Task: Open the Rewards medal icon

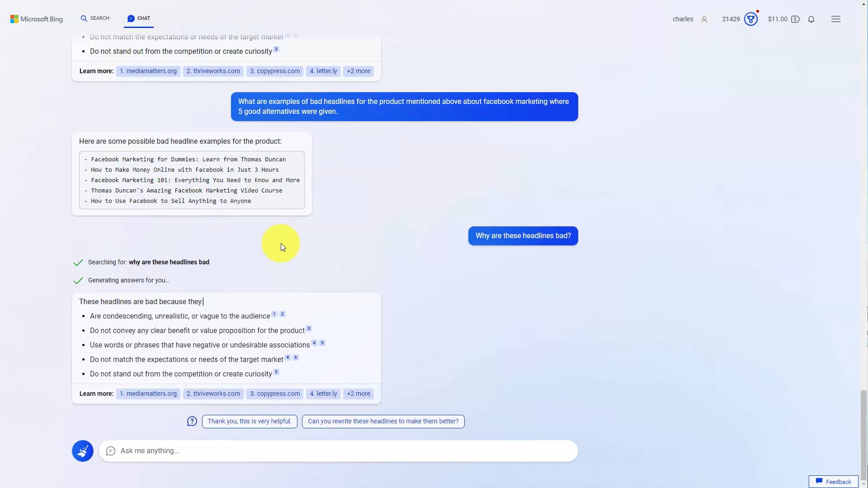Action: click(x=751, y=19)
